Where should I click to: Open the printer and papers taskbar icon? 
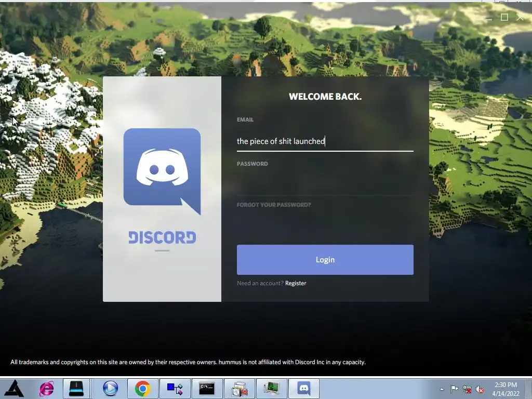(x=239, y=389)
